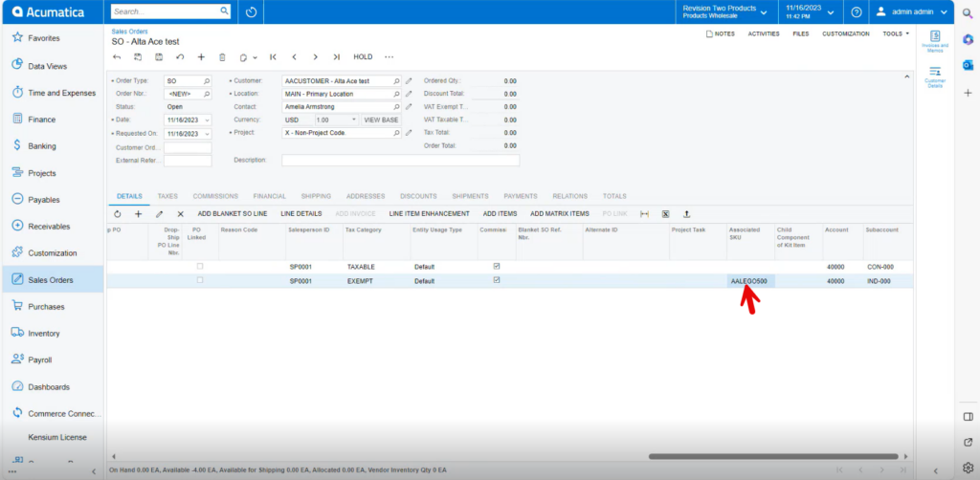Click the horizontal scrollbar of the grid
This screenshot has width=980, height=480.
(x=773, y=456)
